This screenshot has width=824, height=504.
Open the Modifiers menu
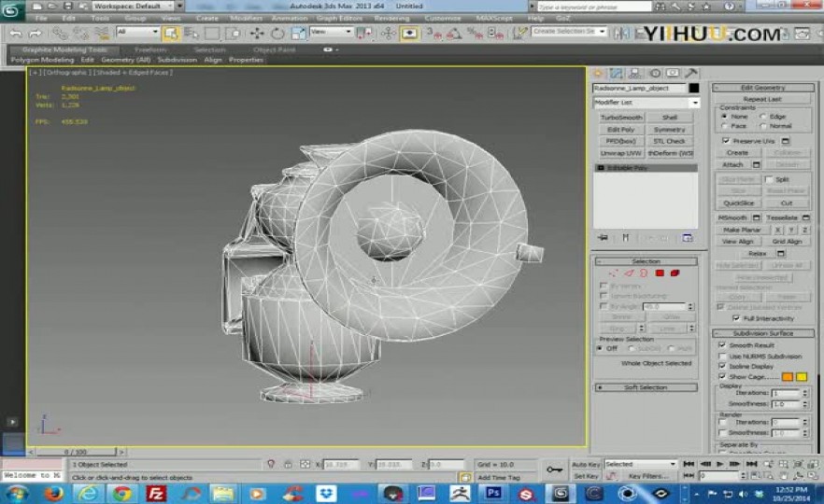246,18
